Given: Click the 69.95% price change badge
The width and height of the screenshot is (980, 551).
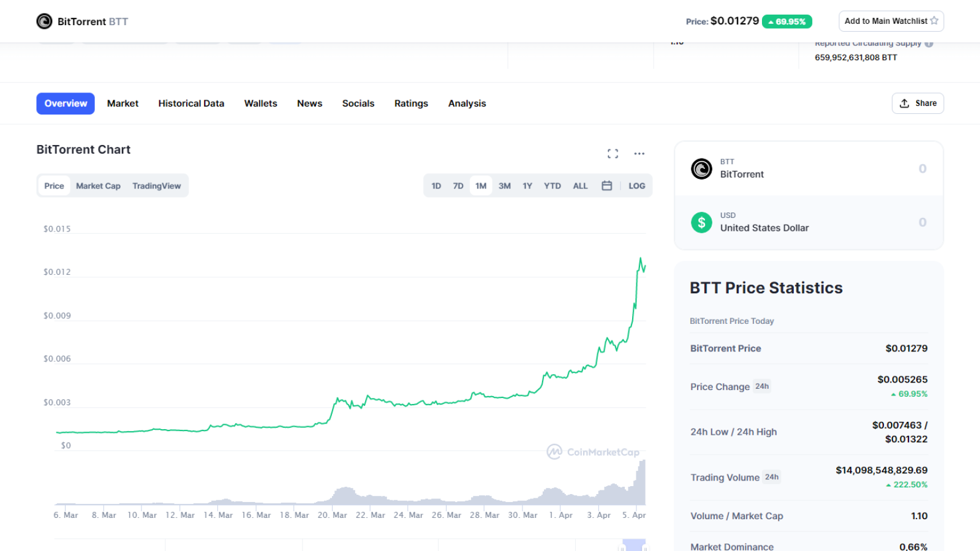Looking at the screenshot, I should pyautogui.click(x=787, y=21).
